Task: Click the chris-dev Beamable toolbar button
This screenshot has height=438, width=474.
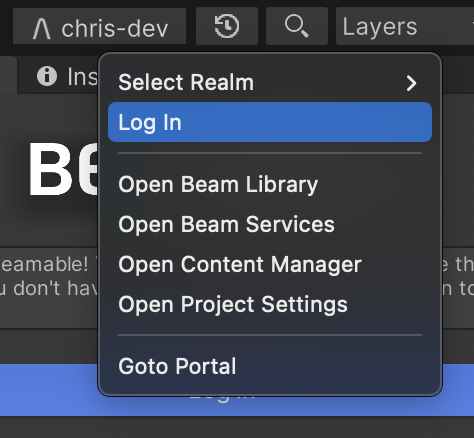Action: [x=99, y=26]
